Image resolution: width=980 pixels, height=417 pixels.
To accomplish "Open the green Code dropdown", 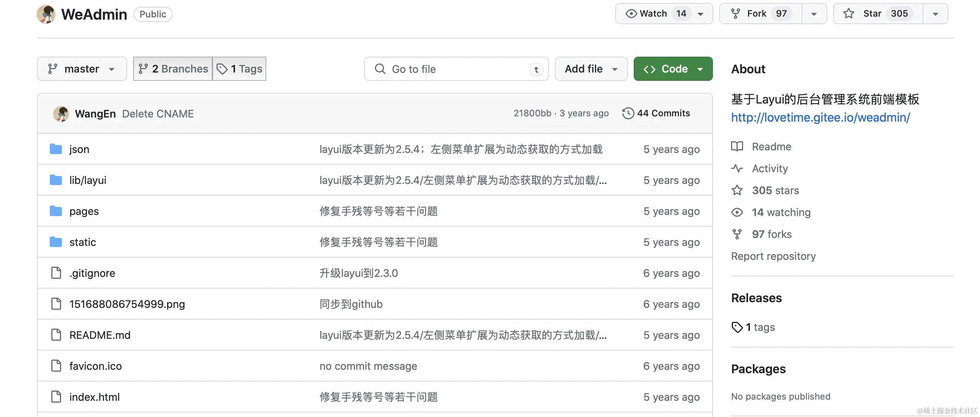I will pyautogui.click(x=673, y=69).
